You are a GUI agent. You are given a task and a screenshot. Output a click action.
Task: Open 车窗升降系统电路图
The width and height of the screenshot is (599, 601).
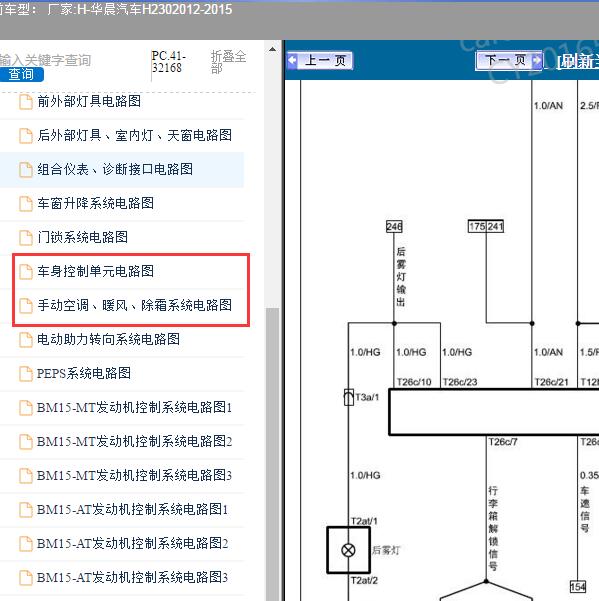(95, 203)
